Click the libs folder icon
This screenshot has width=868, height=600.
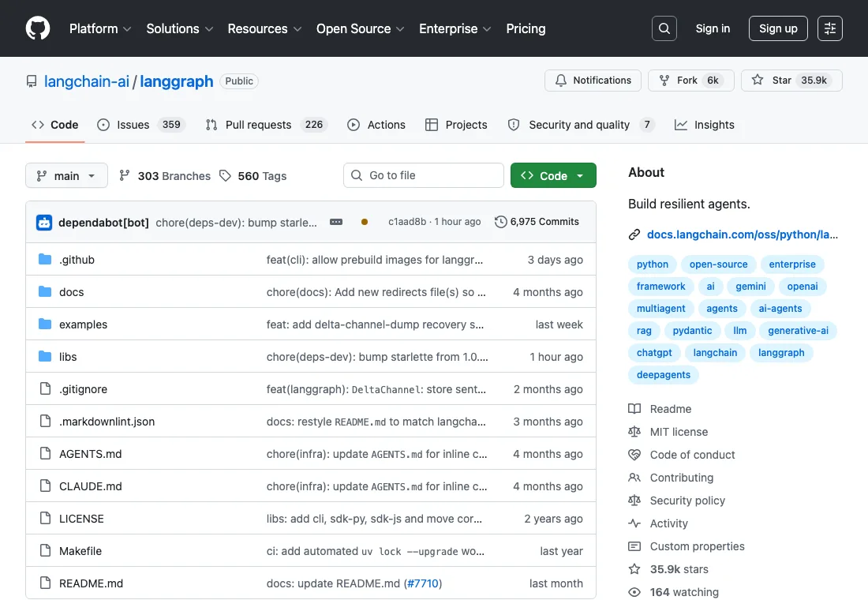45,356
